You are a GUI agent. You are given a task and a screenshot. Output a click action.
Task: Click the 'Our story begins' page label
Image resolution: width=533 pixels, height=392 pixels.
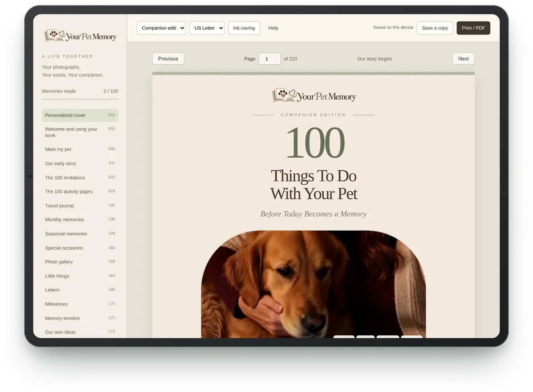tap(375, 59)
